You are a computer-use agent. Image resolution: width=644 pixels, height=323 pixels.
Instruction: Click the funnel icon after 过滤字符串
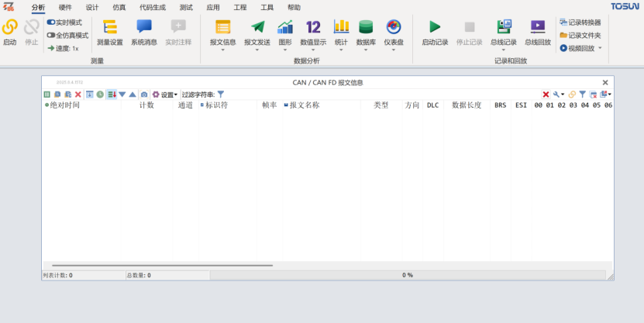(x=221, y=94)
